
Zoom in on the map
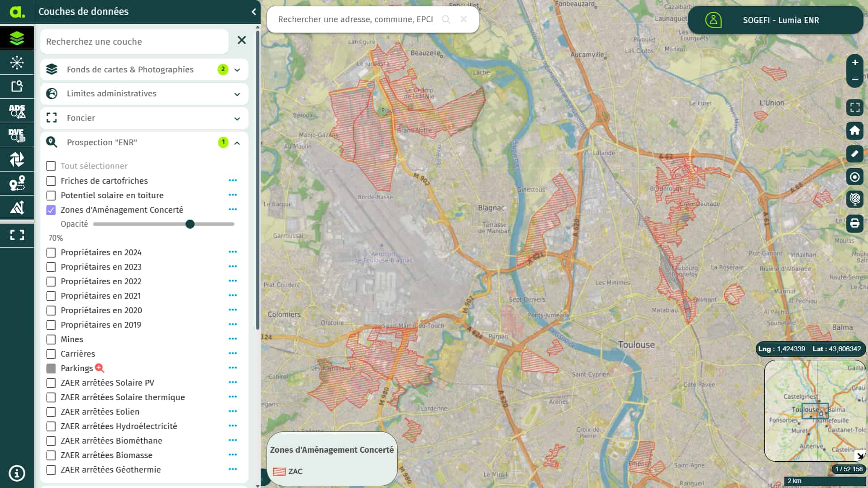855,62
